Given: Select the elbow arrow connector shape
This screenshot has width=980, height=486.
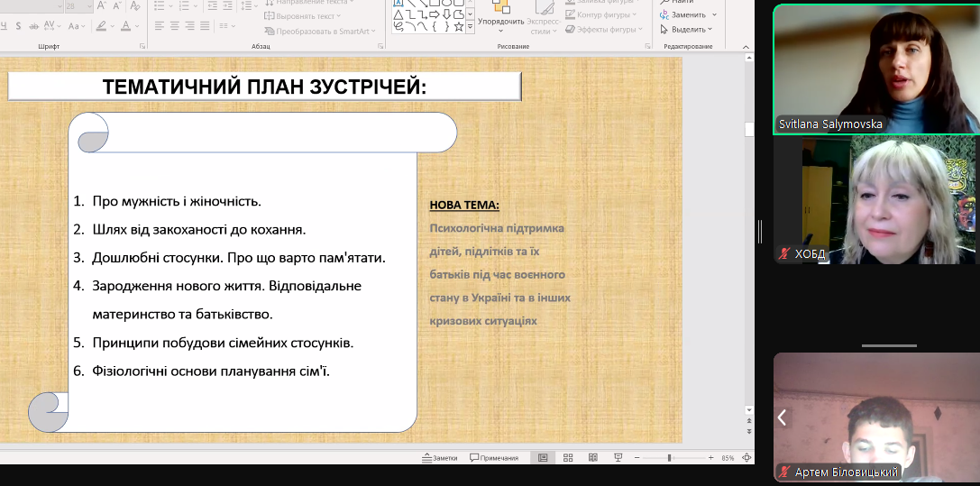Looking at the screenshot, I should coord(423,14).
